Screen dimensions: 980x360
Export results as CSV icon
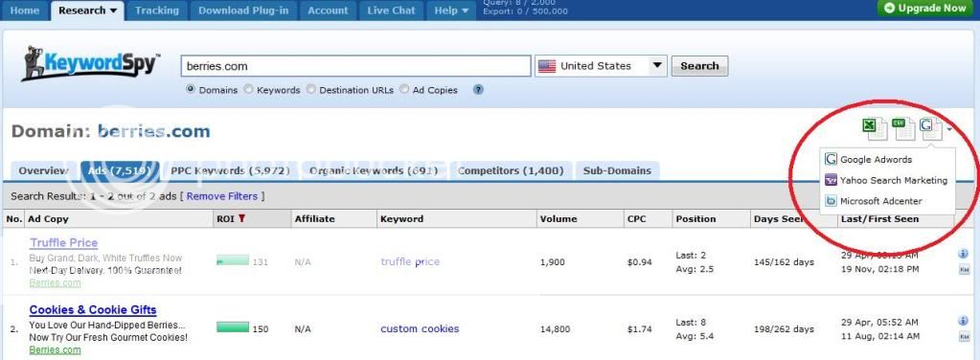903,128
